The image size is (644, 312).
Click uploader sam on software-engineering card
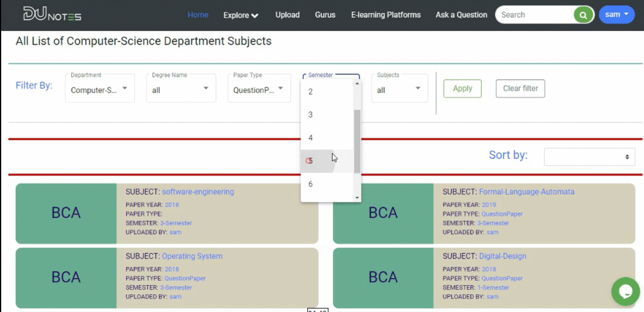(175, 232)
